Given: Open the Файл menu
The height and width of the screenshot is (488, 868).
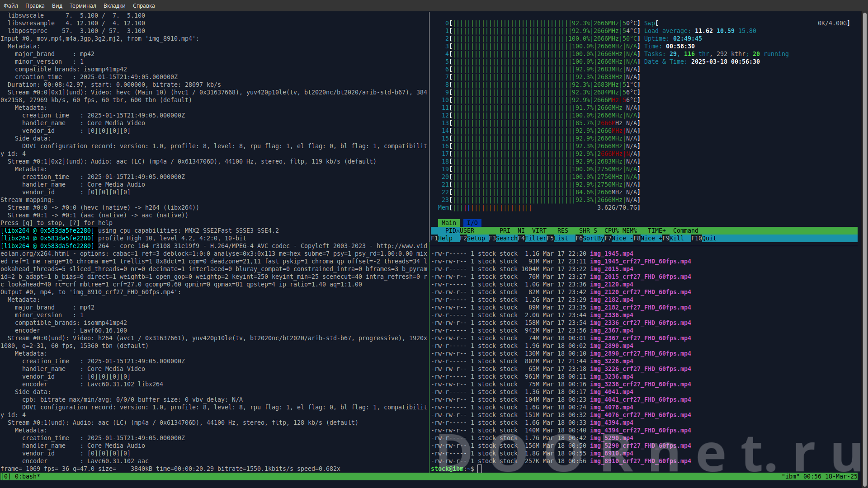Looking at the screenshot, I should [x=11, y=5].
